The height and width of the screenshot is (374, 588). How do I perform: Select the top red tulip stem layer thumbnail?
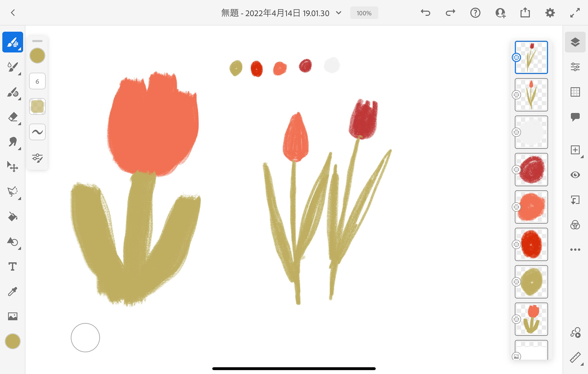[x=531, y=57]
